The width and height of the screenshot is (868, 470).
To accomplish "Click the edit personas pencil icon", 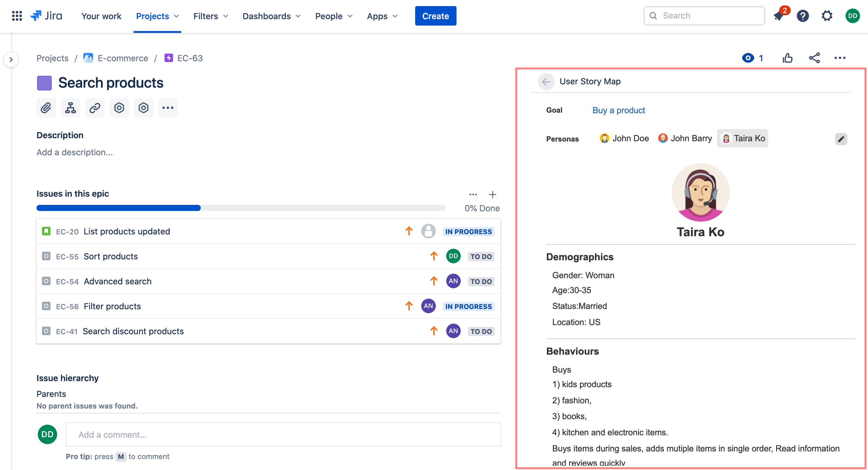I will (x=841, y=139).
